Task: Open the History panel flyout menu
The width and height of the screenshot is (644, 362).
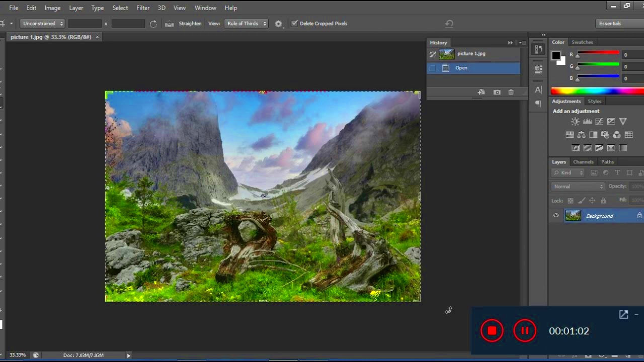Action: pyautogui.click(x=523, y=43)
